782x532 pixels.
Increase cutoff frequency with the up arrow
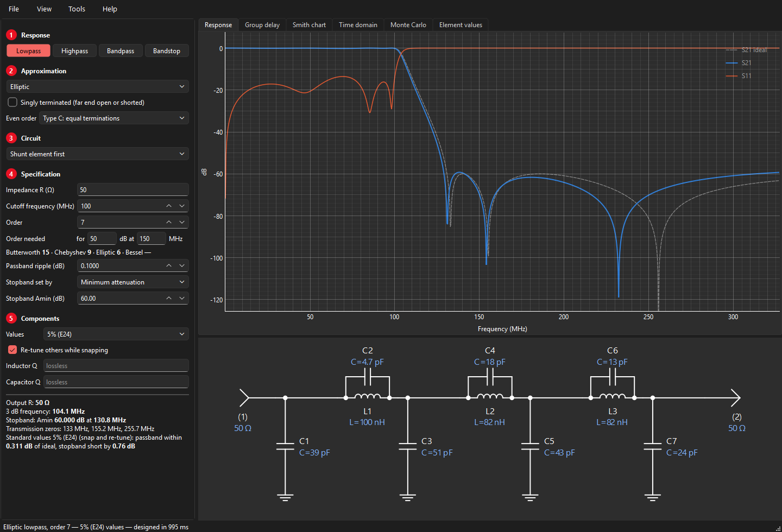(169, 206)
